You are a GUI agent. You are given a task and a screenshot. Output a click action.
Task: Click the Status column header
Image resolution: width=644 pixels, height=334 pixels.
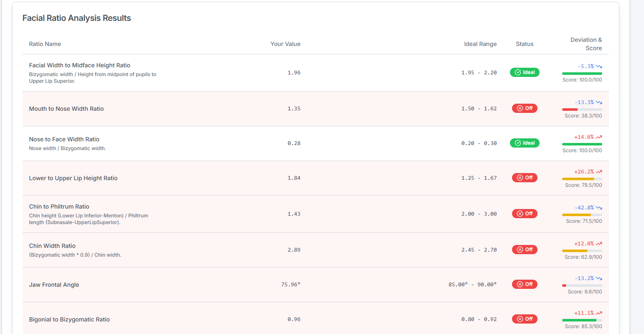click(525, 44)
